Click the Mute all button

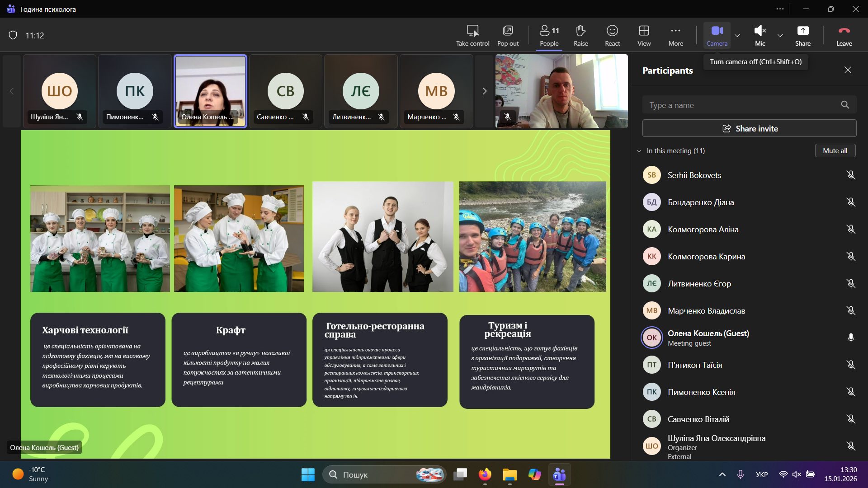click(x=835, y=151)
